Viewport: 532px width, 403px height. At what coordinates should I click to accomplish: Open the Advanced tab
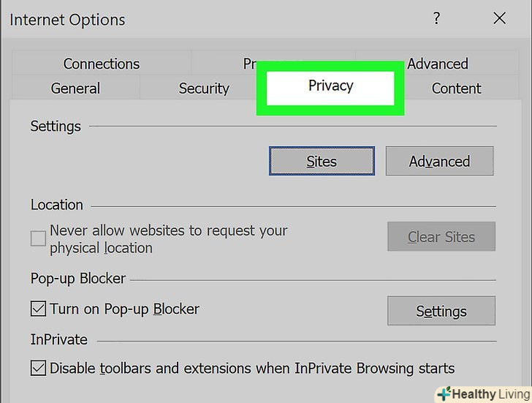pyautogui.click(x=437, y=64)
